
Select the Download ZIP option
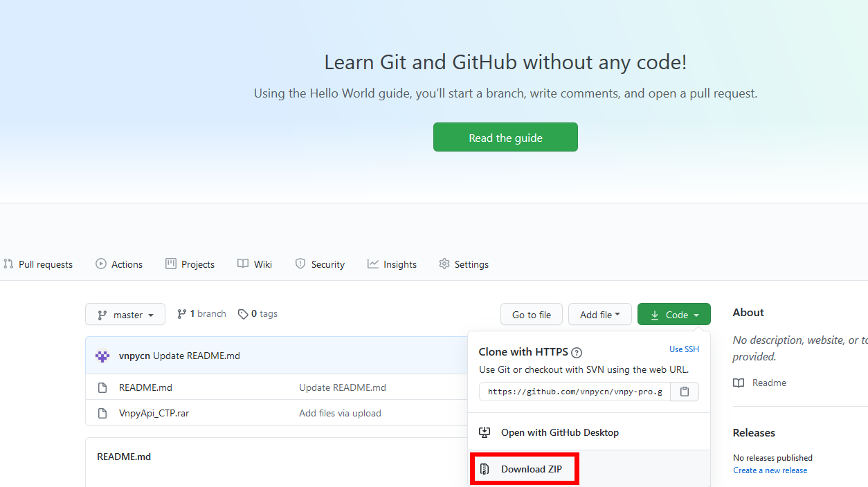pos(524,469)
